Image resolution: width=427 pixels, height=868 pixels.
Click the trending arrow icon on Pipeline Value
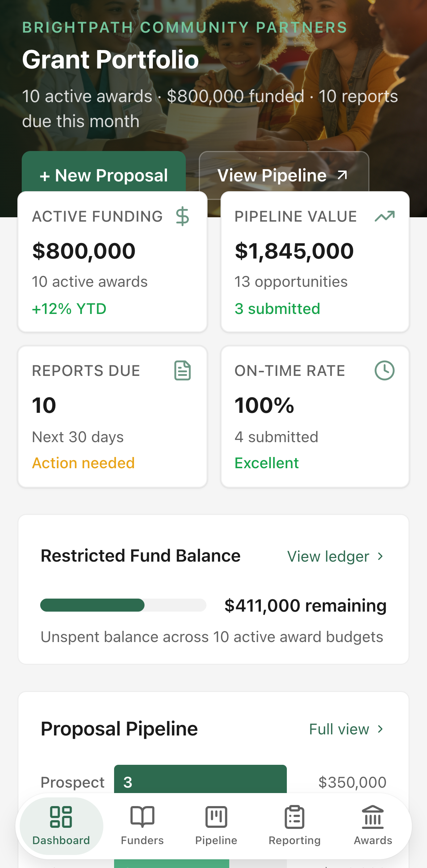(385, 216)
